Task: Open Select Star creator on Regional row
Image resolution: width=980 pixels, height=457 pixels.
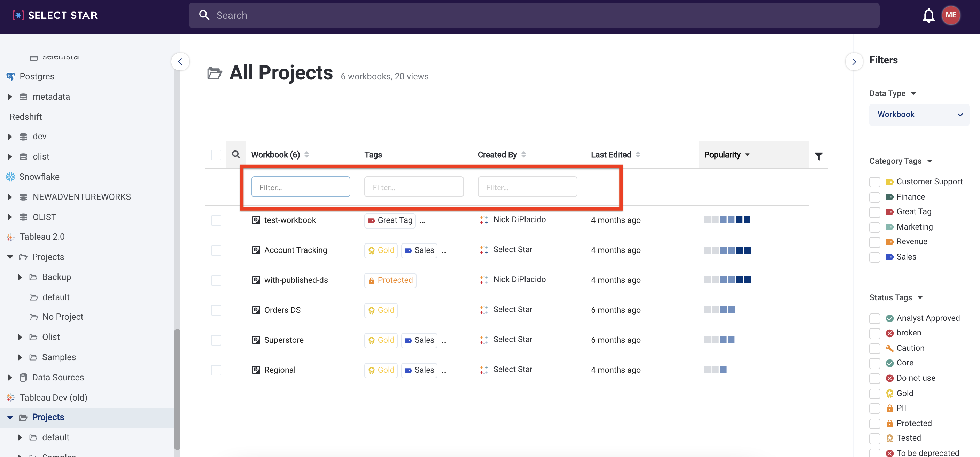Action: click(513, 369)
